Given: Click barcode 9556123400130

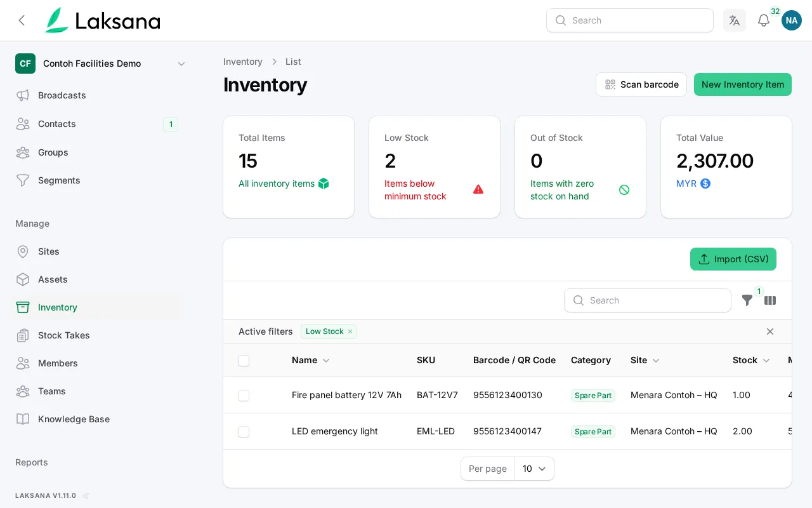Looking at the screenshot, I should pos(507,395).
